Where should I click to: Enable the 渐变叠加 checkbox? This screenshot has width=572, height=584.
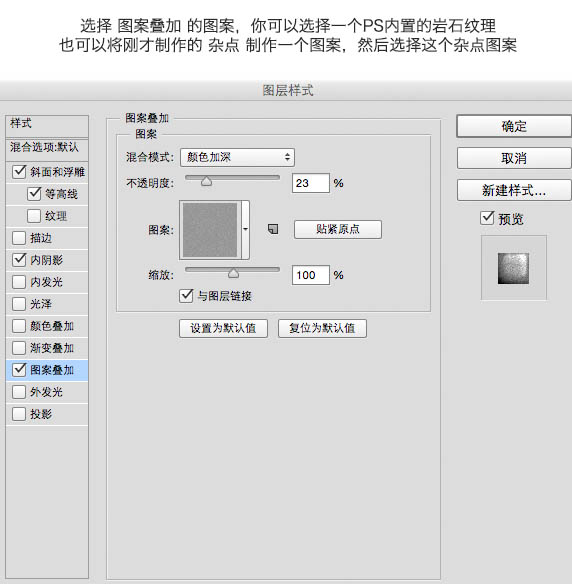pos(19,347)
